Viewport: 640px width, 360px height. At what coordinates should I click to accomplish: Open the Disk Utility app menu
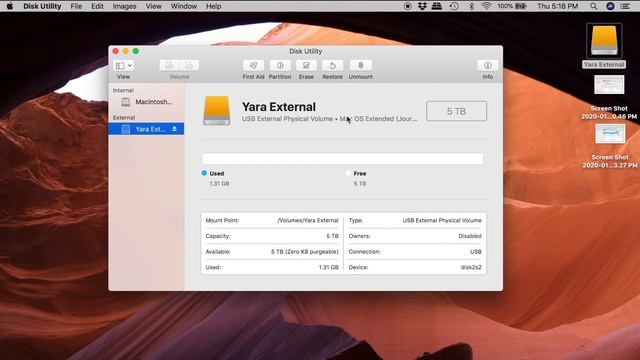(x=42, y=6)
